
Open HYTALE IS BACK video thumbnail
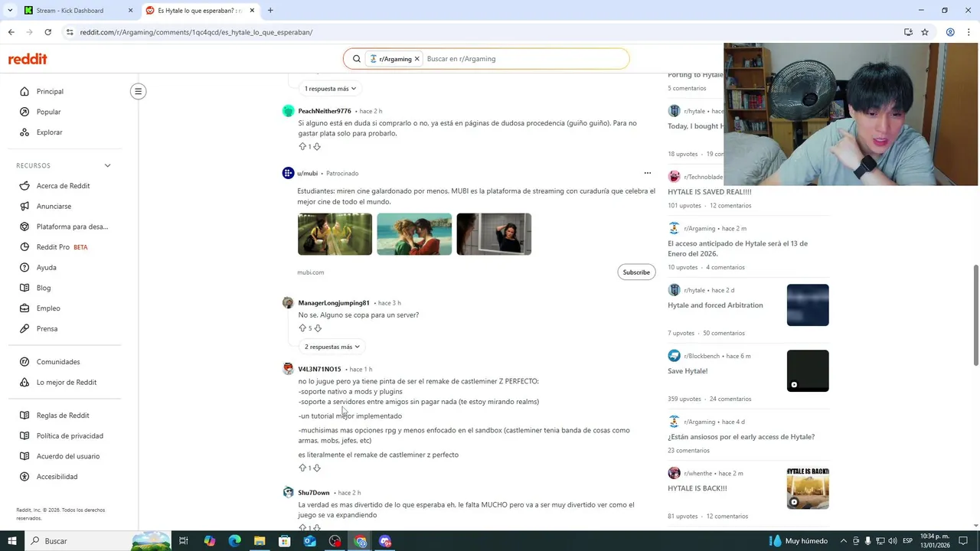coord(808,488)
